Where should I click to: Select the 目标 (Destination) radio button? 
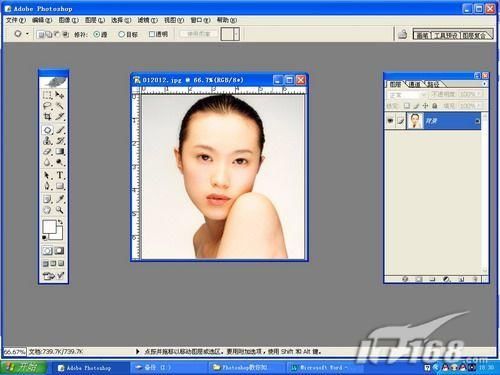pos(122,34)
